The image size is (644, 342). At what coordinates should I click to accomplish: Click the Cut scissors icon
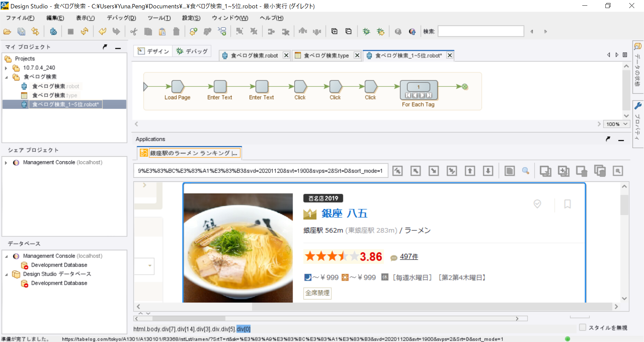[134, 32]
